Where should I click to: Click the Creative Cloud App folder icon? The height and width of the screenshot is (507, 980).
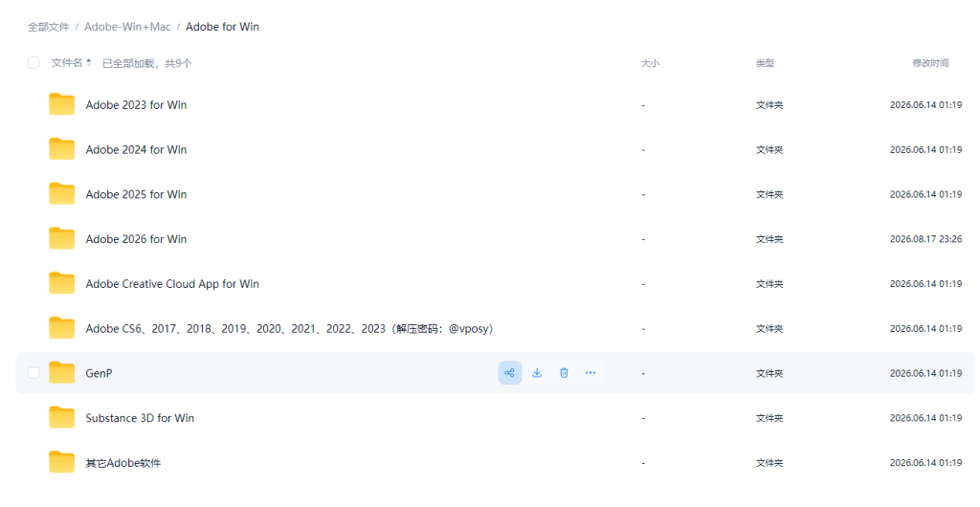(x=62, y=283)
